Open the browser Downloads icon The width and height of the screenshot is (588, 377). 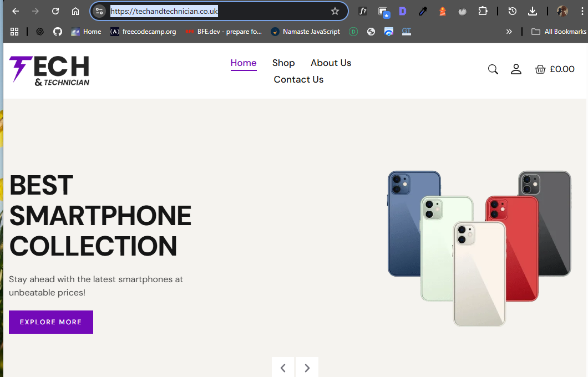point(533,11)
